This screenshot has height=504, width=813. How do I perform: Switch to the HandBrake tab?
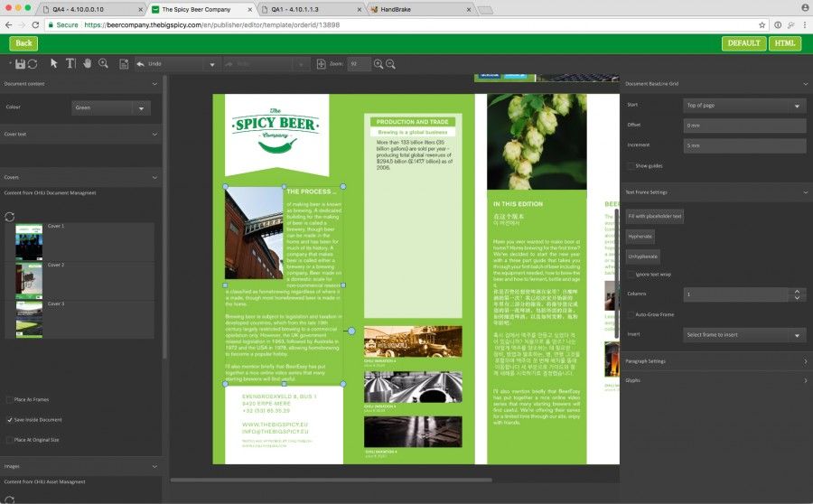(x=421, y=9)
